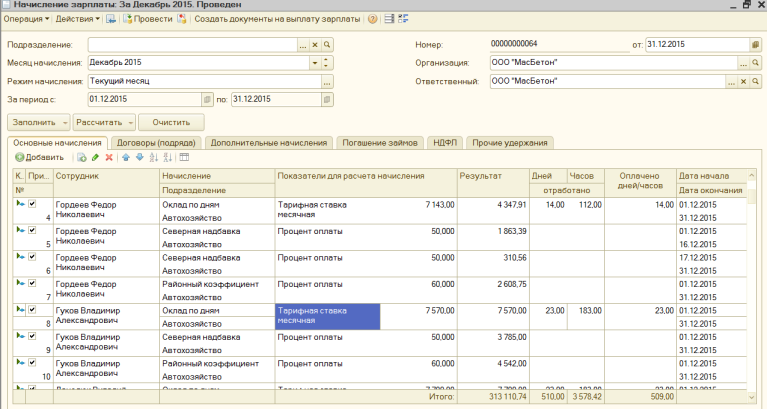The height and width of the screenshot is (409, 767).
Task: Click the arrow marker icon on row 4
Action: [20, 204]
